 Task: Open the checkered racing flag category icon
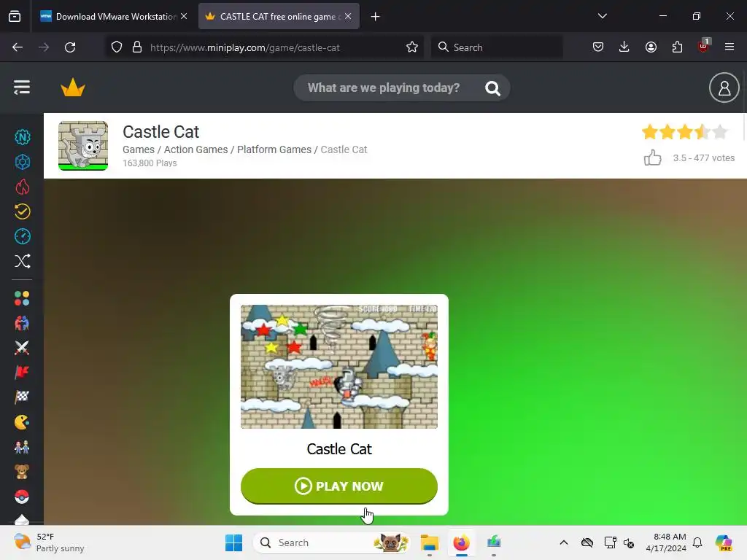[22, 397]
